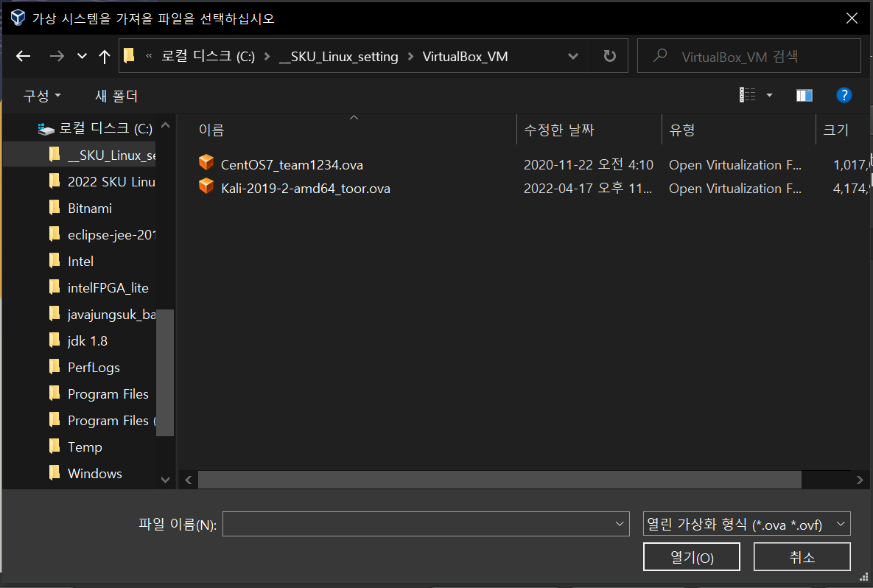Click the date 2020-11-22 오전 4:10

pyautogui.click(x=589, y=165)
